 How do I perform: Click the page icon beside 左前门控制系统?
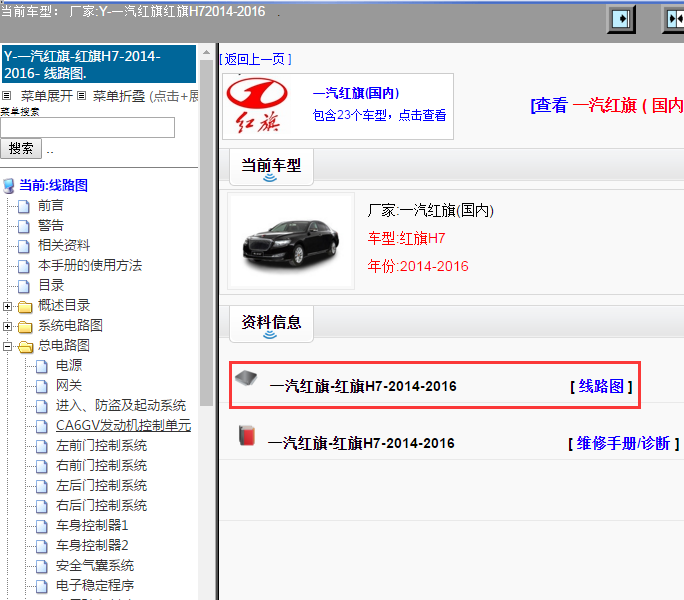42,446
